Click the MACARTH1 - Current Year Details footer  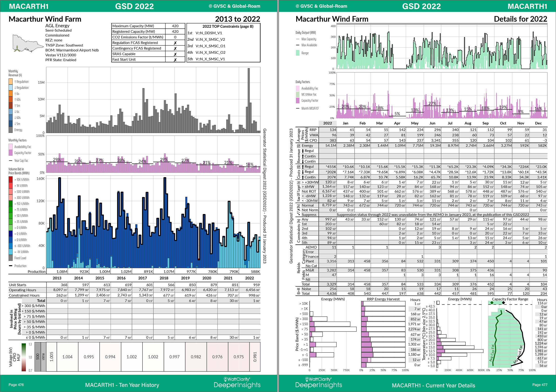click(434, 385)
